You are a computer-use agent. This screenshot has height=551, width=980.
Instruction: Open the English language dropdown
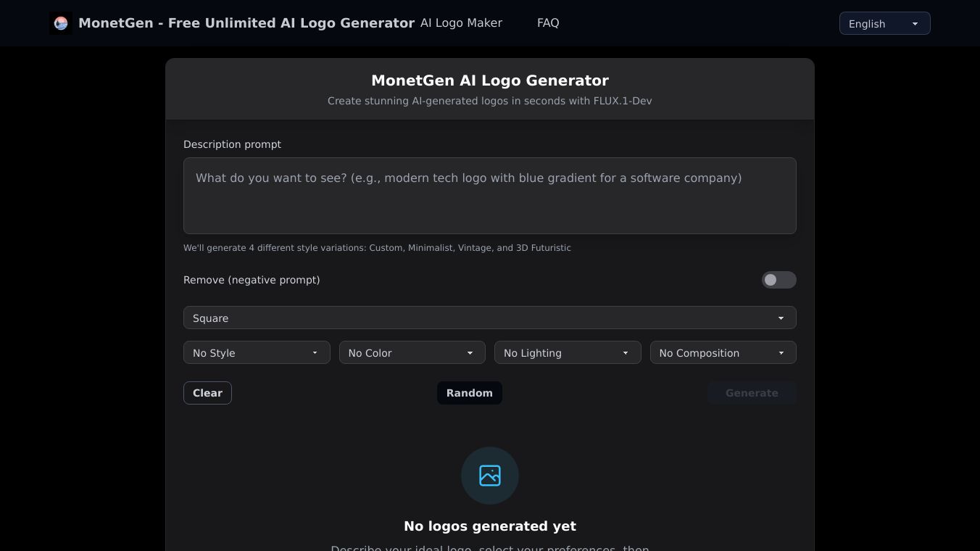tap(884, 23)
